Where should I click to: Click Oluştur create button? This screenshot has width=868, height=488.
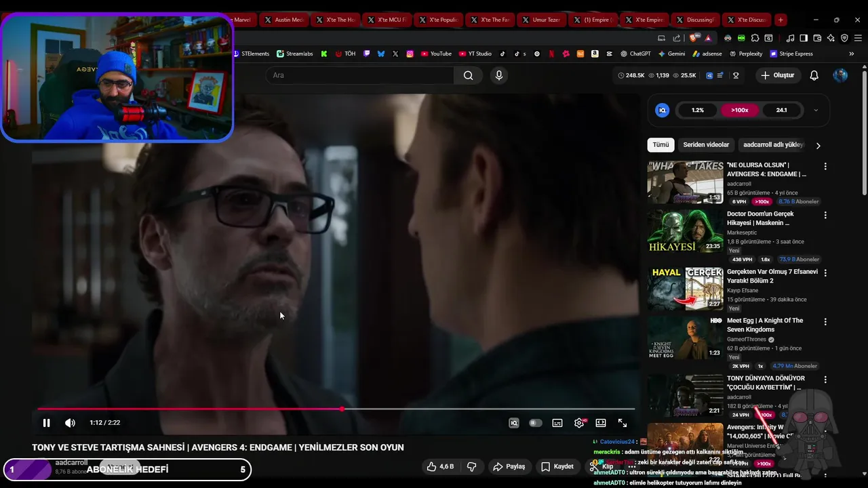pos(777,75)
